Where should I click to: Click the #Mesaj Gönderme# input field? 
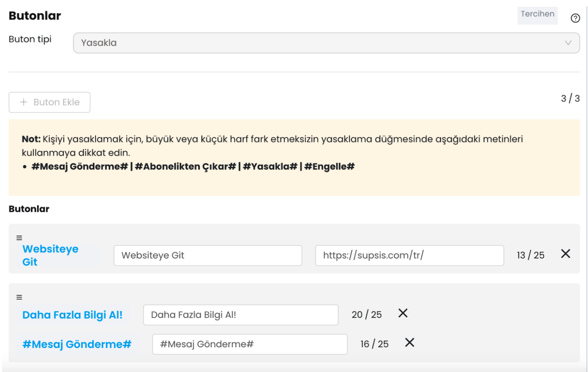coord(250,344)
